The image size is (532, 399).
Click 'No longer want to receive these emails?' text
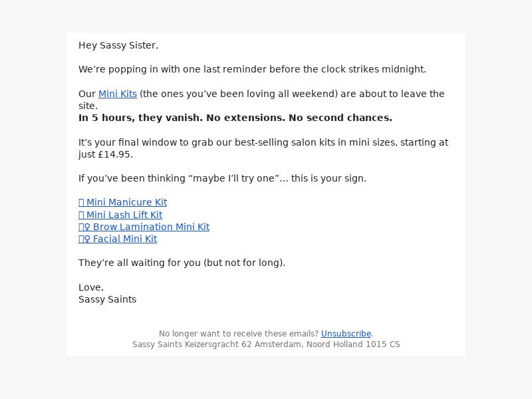pos(239,334)
